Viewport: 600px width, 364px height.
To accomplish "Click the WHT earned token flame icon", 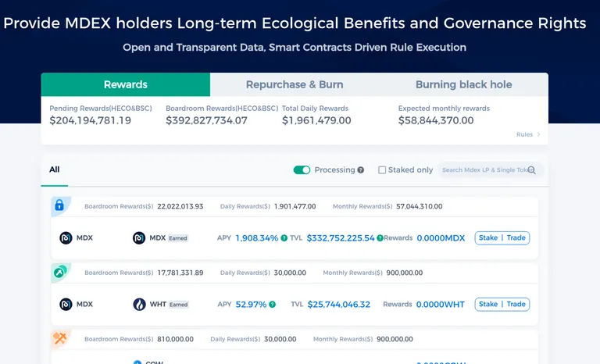I will [139, 305].
